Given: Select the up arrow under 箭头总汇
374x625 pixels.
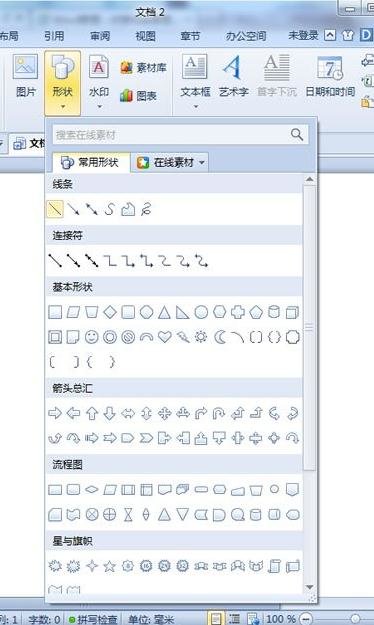Looking at the screenshot, I should [92, 413].
